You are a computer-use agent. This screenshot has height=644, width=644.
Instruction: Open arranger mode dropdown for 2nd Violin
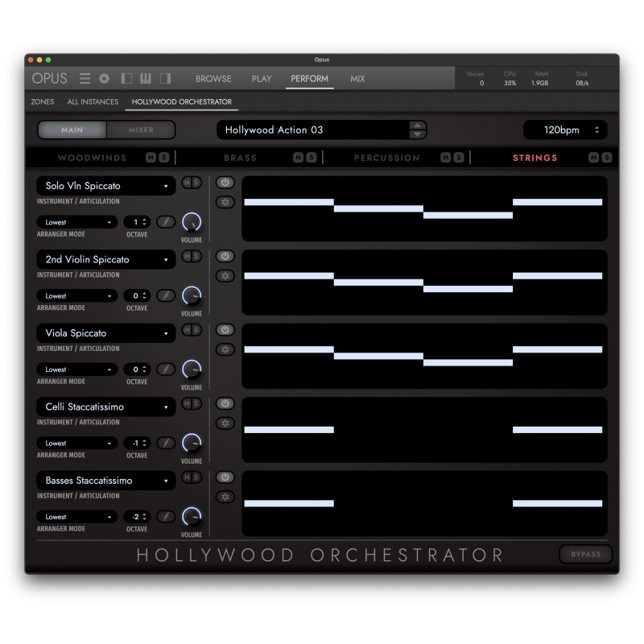[x=77, y=295]
